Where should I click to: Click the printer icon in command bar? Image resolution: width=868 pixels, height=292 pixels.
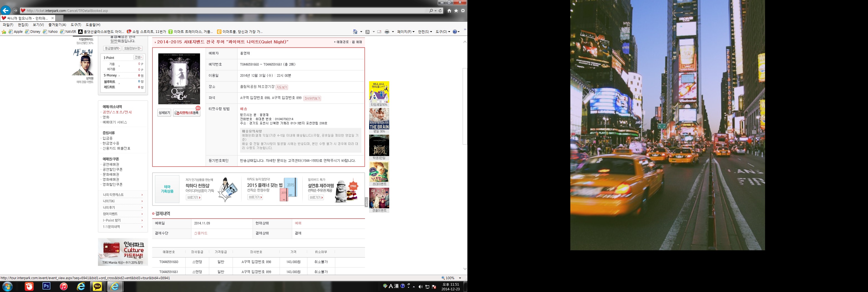387,32
